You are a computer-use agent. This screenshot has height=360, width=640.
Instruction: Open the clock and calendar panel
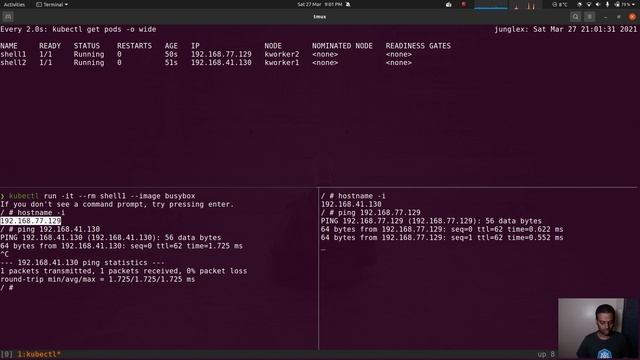pos(320,4)
